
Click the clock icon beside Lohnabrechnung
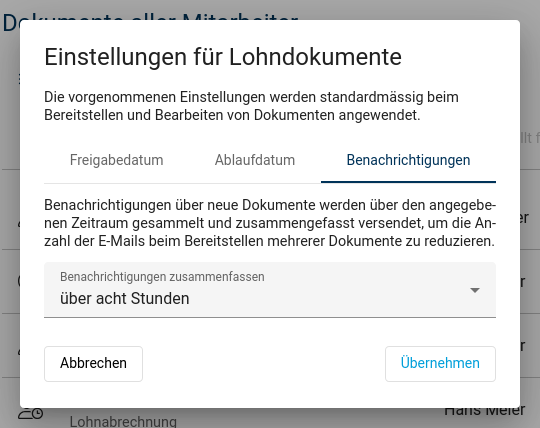pos(31,413)
